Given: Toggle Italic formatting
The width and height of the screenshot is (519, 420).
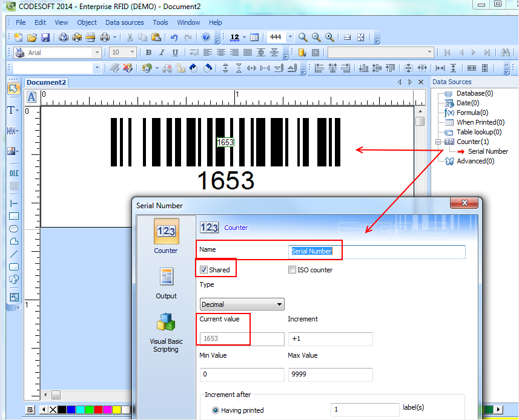Looking at the screenshot, I should pyautogui.click(x=162, y=52).
